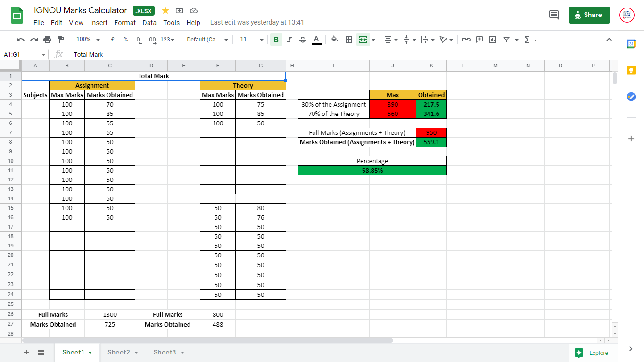Open all sheets list

coord(41,352)
